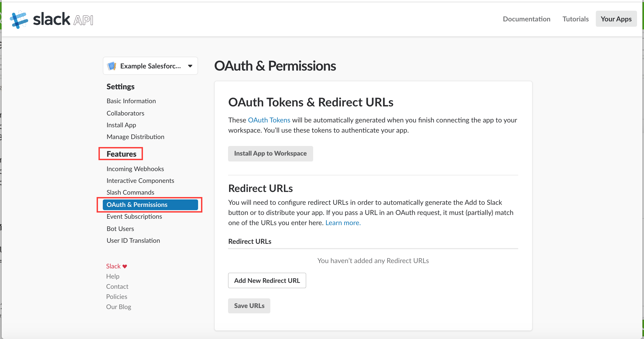
Task: Open Bot Users feature
Action: point(120,229)
